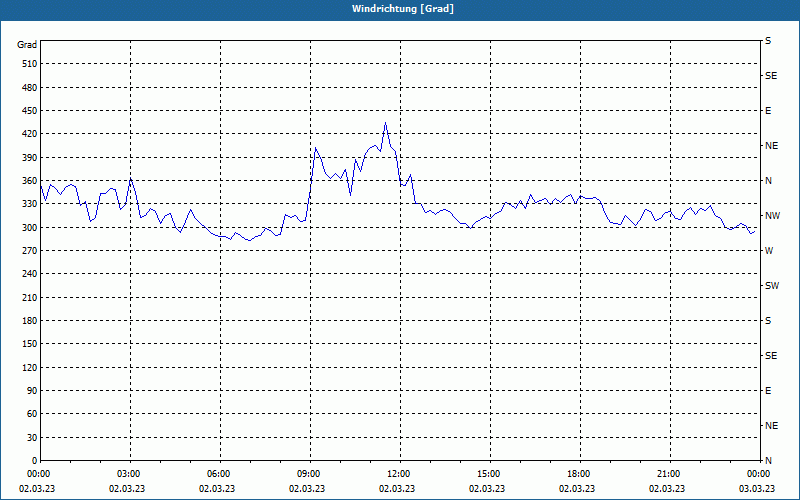The image size is (800, 500).
Task: Select the 09:00 time label
Action: (x=310, y=474)
